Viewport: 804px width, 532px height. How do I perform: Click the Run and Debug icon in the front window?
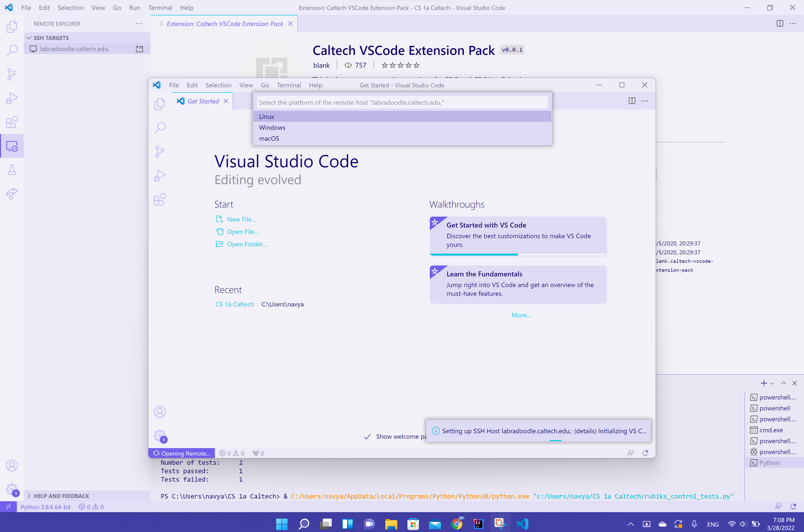tap(160, 175)
